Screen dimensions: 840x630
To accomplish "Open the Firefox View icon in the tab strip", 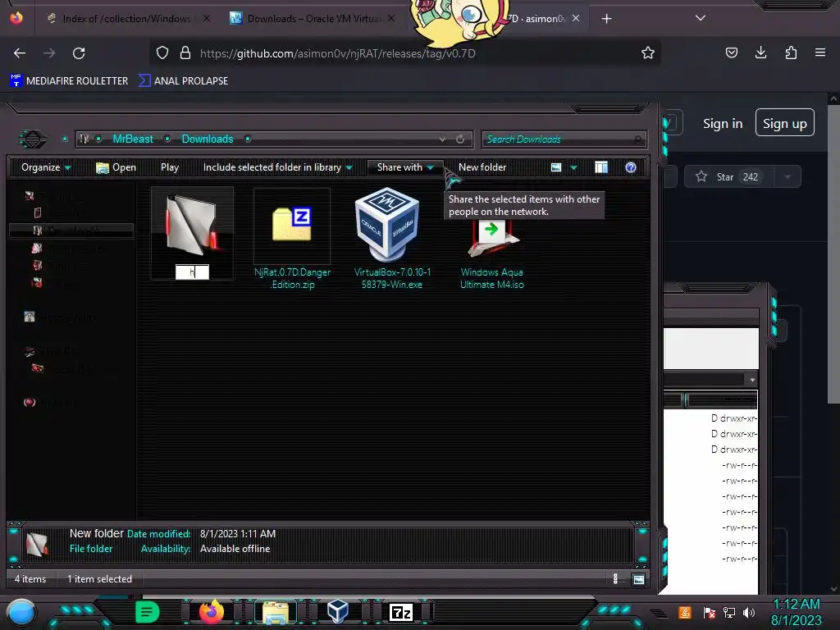I will pyautogui.click(x=16, y=18).
